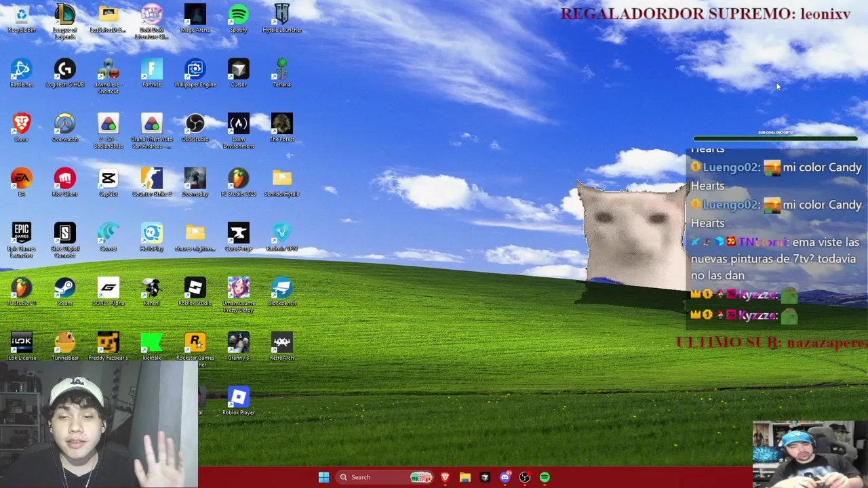
Task: Select the Mage Arena desktop shortcut
Action: [x=195, y=19]
